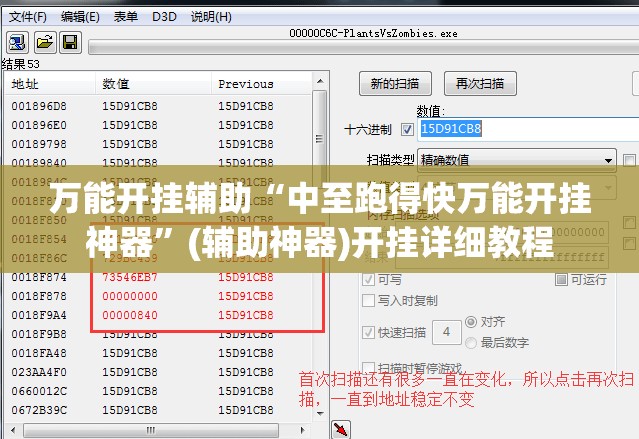Click the red arrow add-address icon

341,429
